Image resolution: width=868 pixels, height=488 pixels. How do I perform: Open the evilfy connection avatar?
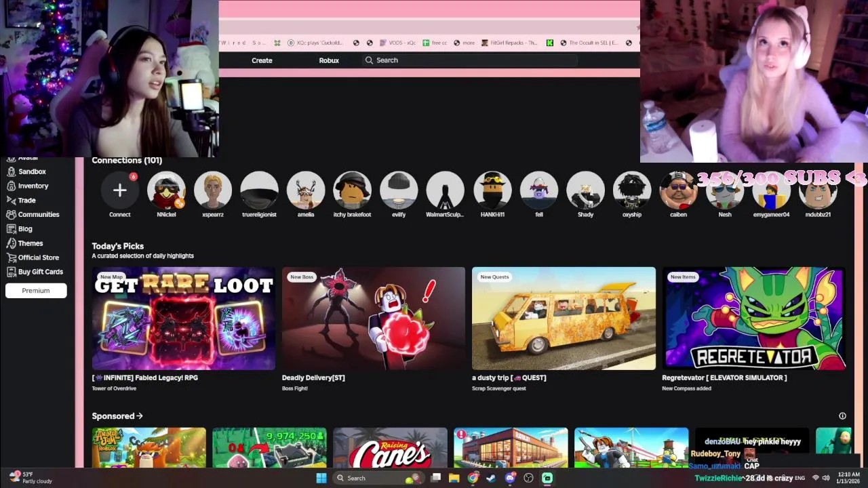(399, 190)
